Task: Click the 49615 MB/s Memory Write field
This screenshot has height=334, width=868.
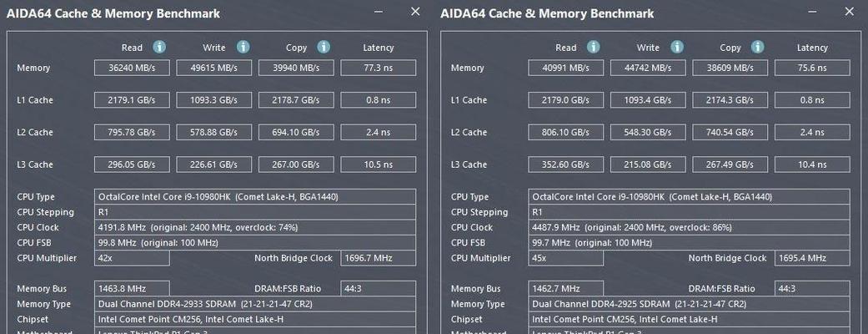Action: [x=213, y=68]
